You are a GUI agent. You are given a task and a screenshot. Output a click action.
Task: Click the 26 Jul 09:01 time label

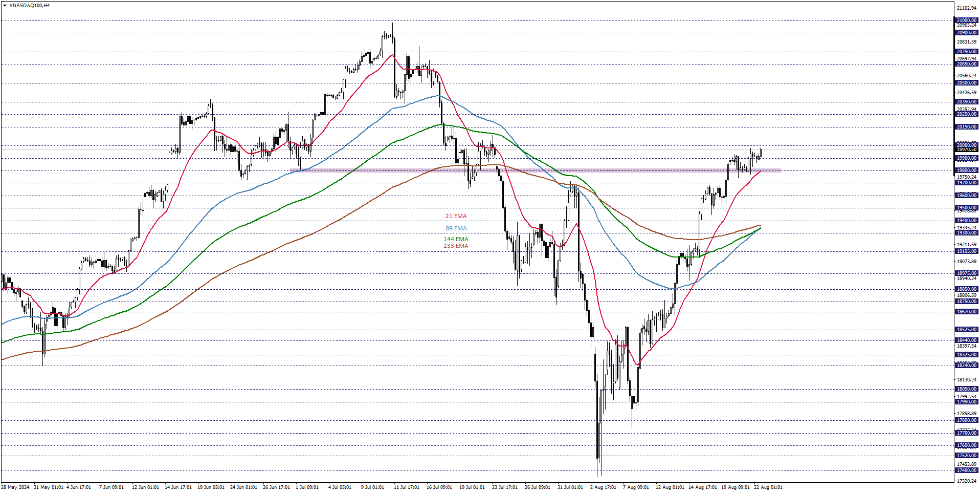click(538, 487)
